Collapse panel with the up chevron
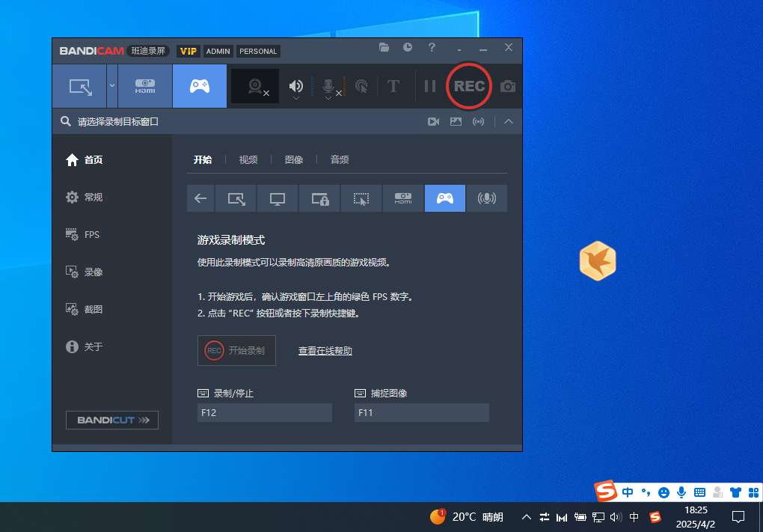 [509, 122]
